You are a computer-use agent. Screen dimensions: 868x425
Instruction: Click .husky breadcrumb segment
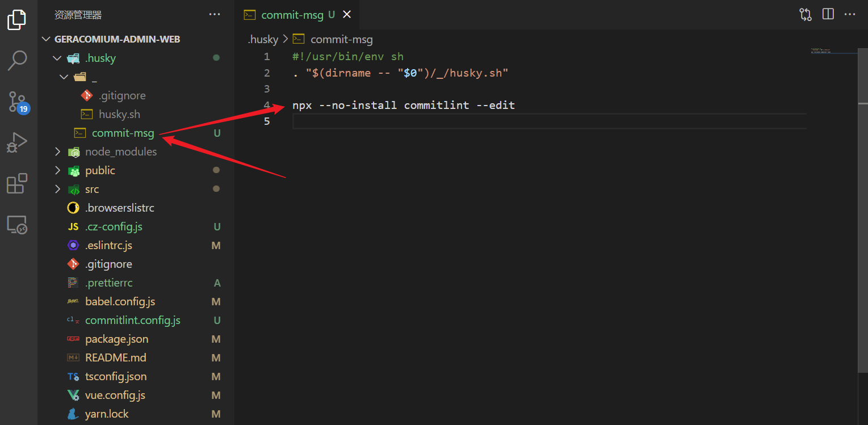tap(263, 39)
